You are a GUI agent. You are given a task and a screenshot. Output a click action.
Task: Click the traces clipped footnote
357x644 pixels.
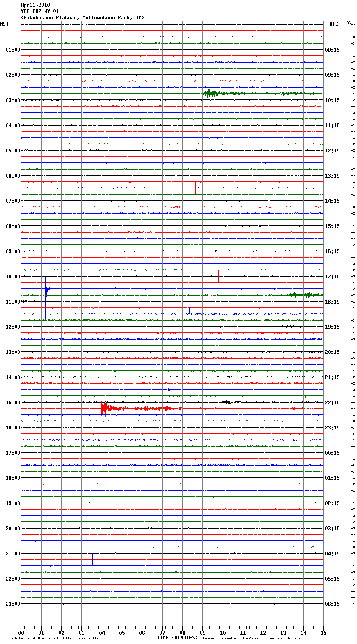pyautogui.click(x=254, y=638)
